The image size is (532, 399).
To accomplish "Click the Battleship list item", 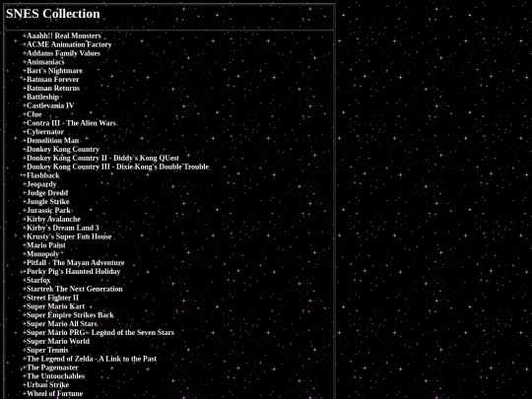I will tap(42, 97).
